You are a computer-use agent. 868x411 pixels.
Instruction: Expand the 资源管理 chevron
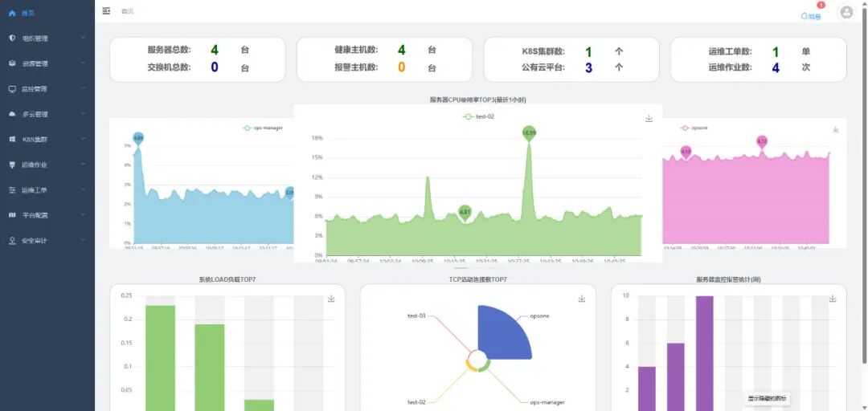[x=83, y=63]
